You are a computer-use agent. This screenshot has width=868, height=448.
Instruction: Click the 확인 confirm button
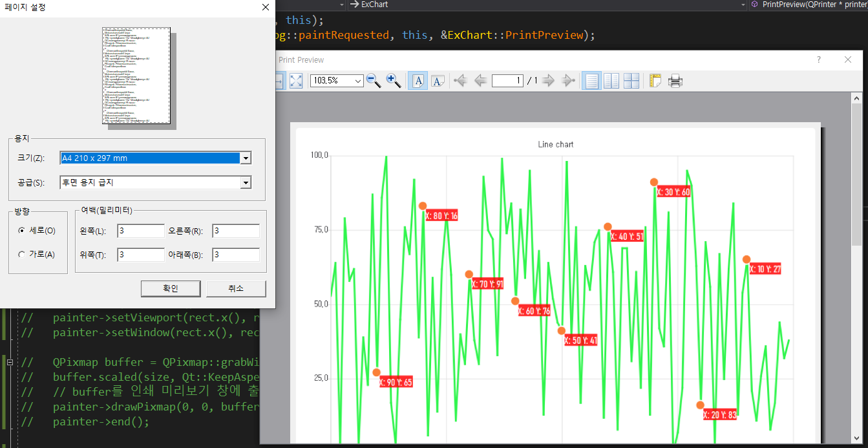(171, 288)
